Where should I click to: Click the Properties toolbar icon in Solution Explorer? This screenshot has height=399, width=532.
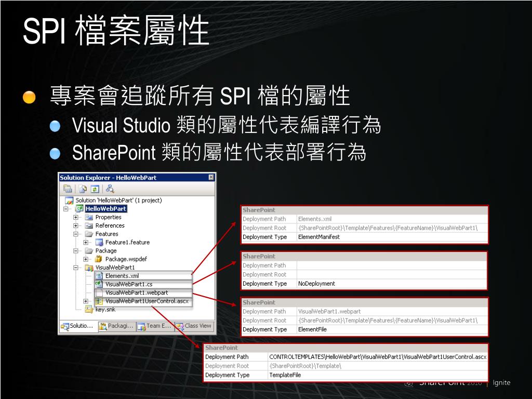[x=68, y=189]
